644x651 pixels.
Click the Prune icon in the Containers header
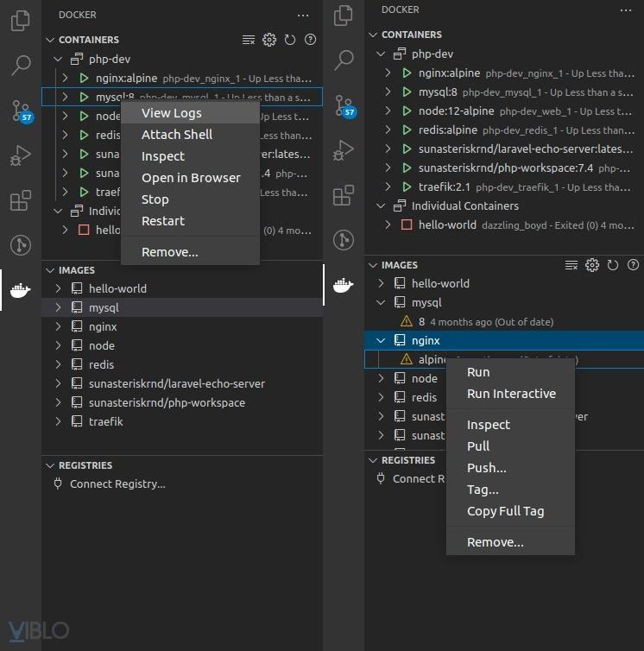[249, 40]
